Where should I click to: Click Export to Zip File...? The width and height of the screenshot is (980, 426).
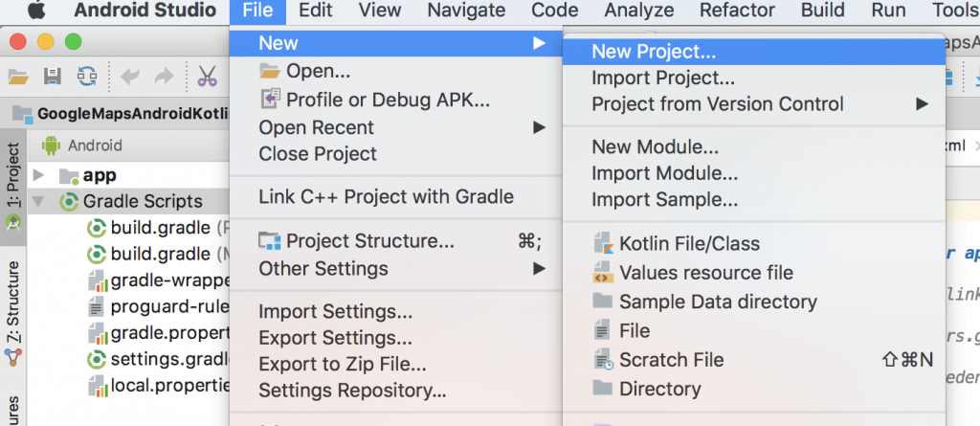(x=395, y=364)
